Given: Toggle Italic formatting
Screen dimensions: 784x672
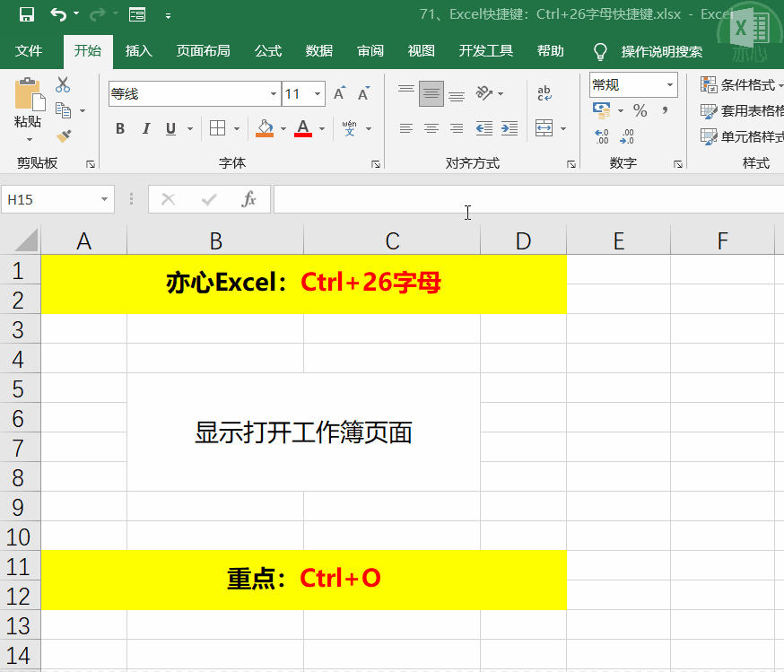Looking at the screenshot, I should click(x=145, y=128).
